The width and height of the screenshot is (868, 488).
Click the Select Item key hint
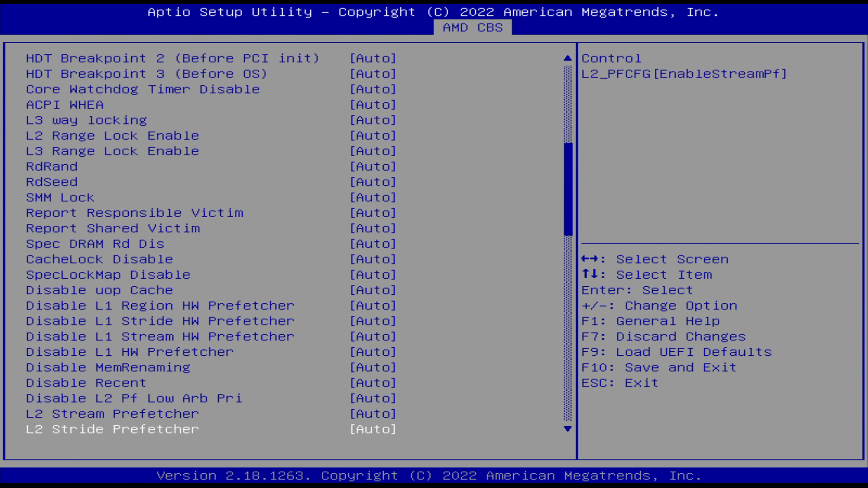click(x=647, y=275)
